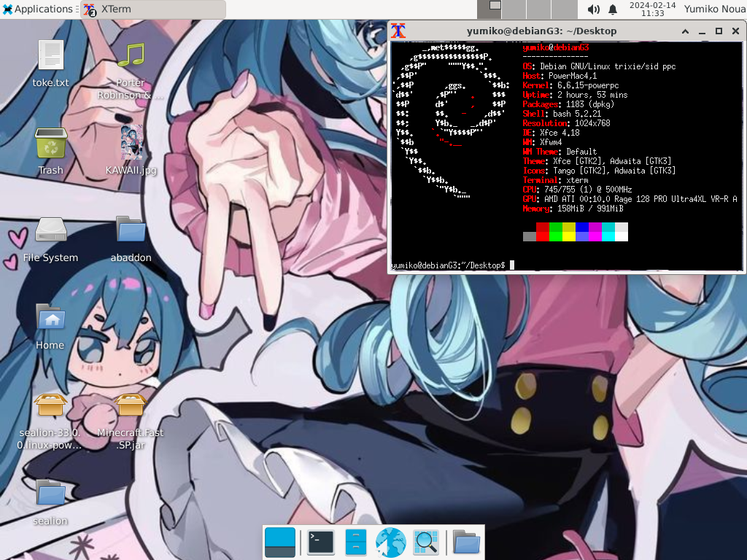
Task: Click the "Host: PowerMac4,1" line
Action: tap(560, 76)
